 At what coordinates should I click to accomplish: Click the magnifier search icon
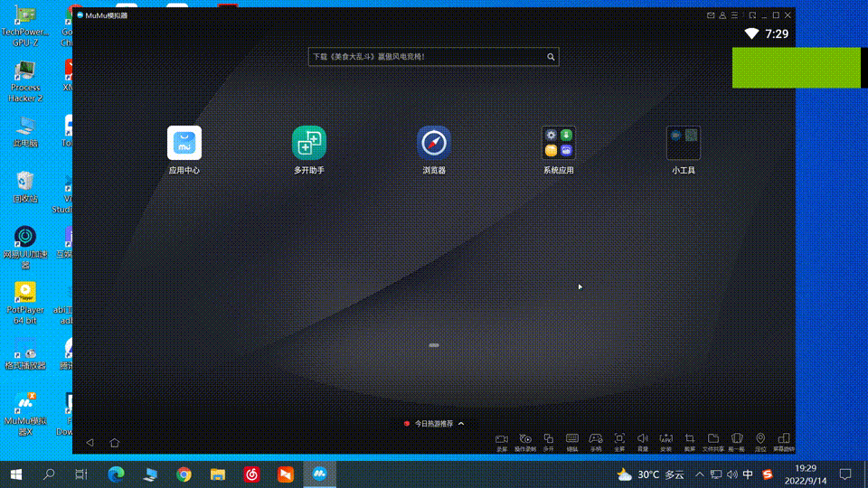551,56
